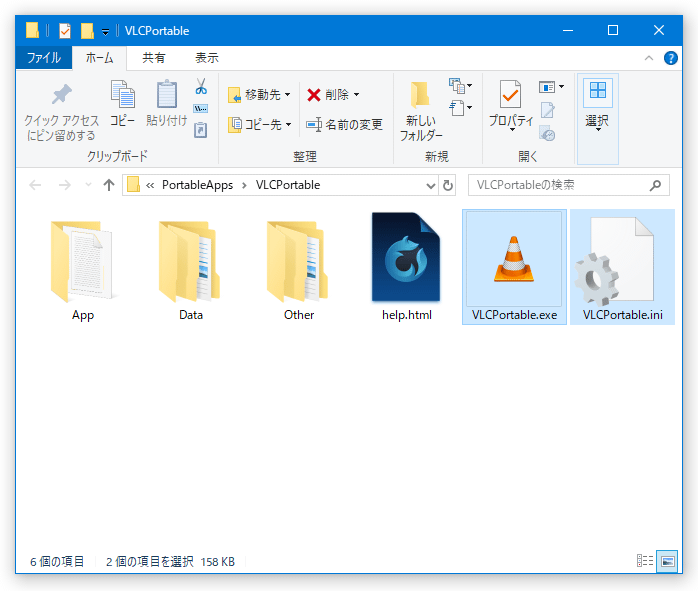The width and height of the screenshot is (698, 591).
Task: Click the Properties checkmark icon
Action: coord(510,94)
